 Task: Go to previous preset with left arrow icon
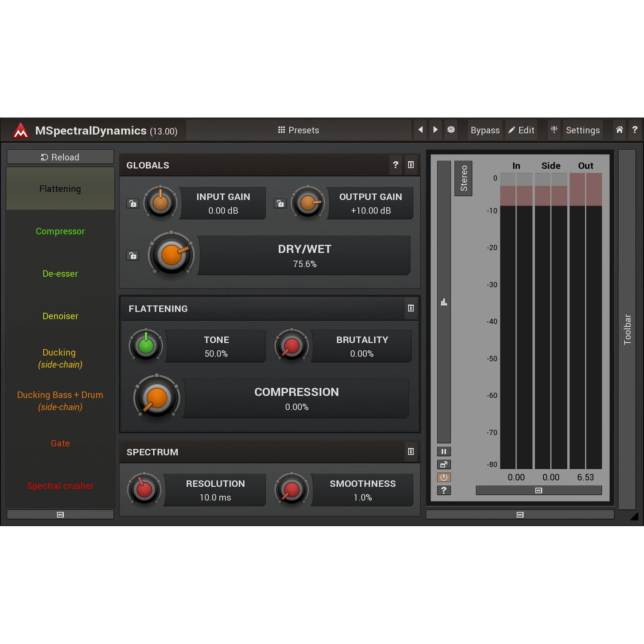click(x=420, y=130)
